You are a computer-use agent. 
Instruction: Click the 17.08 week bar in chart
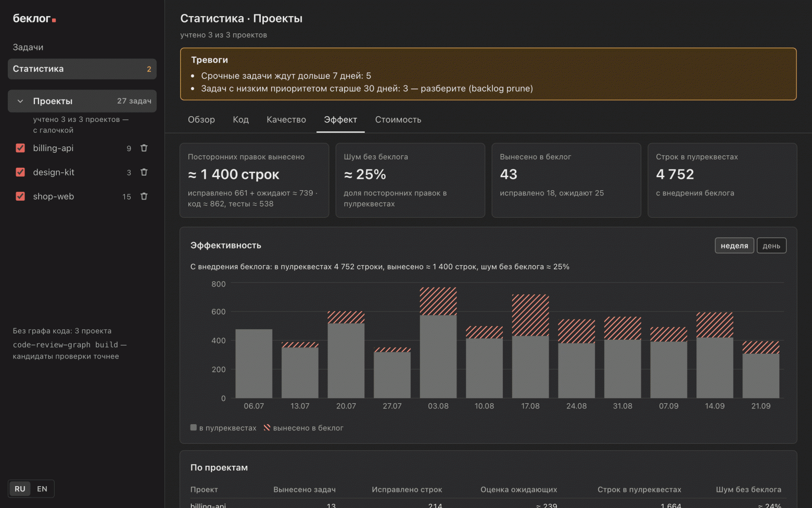(x=530, y=346)
